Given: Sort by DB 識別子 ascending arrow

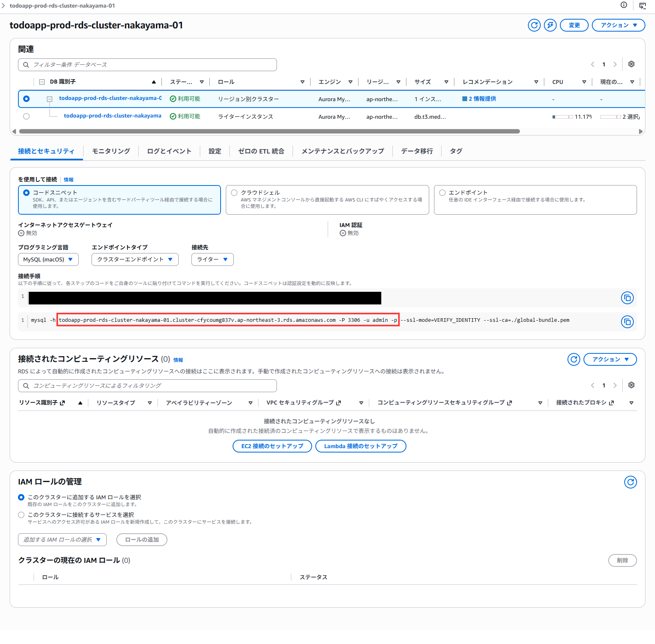Looking at the screenshot, I should point(154,82).
